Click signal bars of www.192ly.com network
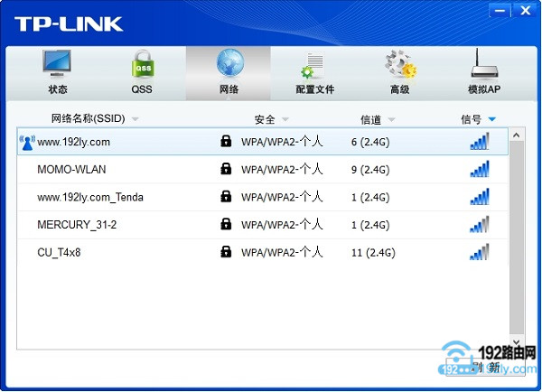 [x=480, y=141]
